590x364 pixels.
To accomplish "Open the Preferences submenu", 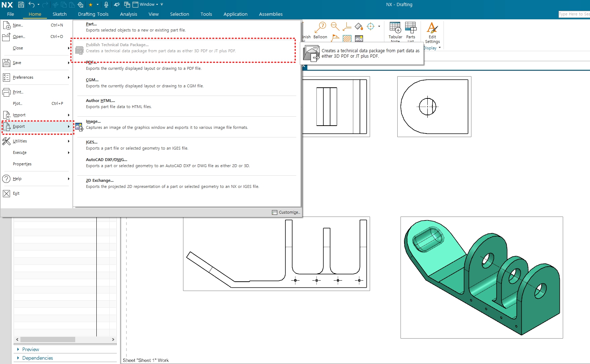I will click(x=36, y=77).
